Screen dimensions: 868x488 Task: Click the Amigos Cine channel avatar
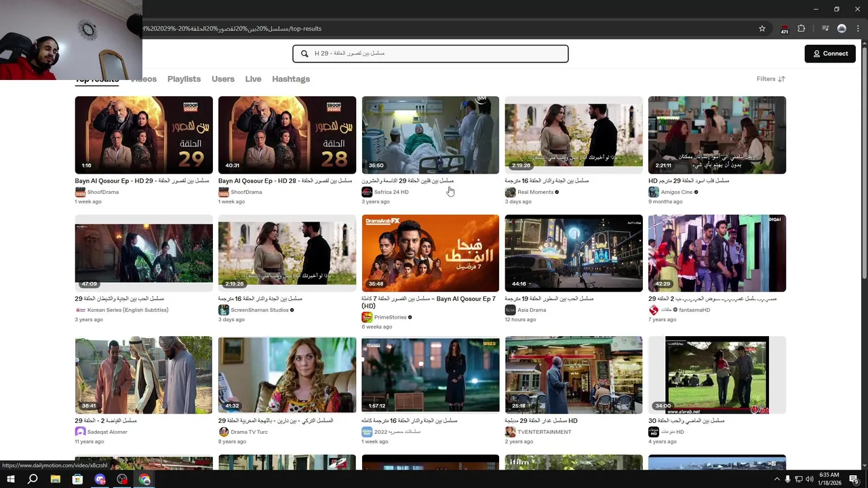pos(654,192)
